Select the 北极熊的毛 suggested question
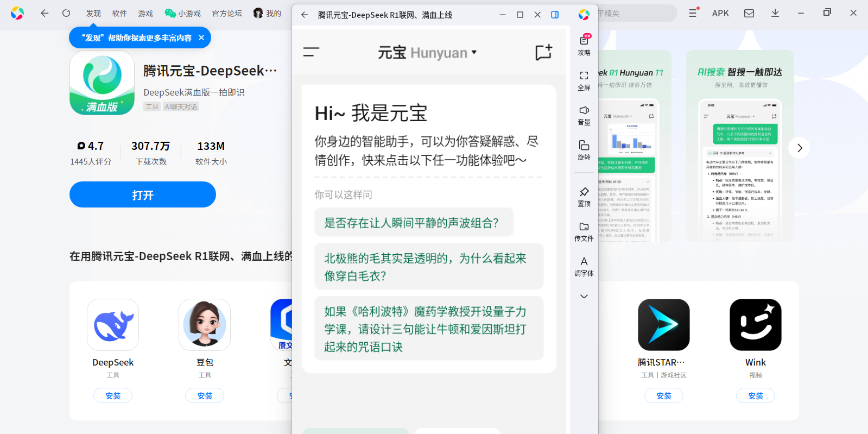The image size is (868, 434). pyautogui.click(x=429, y=267)
